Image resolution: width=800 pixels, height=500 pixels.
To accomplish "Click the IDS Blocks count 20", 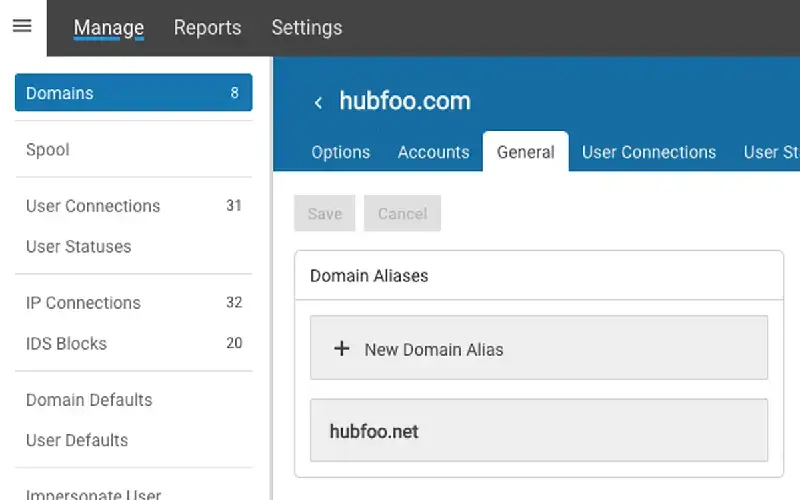I will 234,343.
